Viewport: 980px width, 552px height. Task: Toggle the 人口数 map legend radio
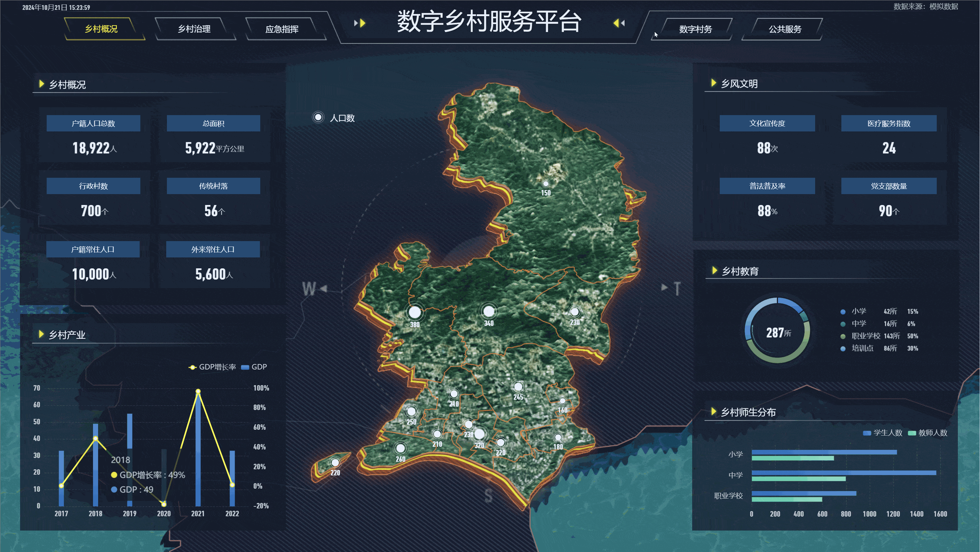coord(318,117)
